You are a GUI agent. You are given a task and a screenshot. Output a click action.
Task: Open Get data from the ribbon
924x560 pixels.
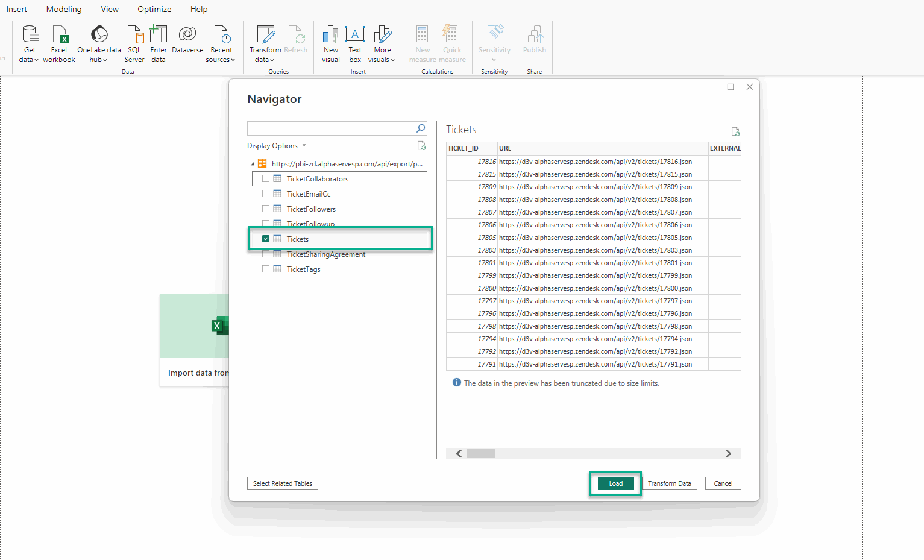click(x=28, y=42)
